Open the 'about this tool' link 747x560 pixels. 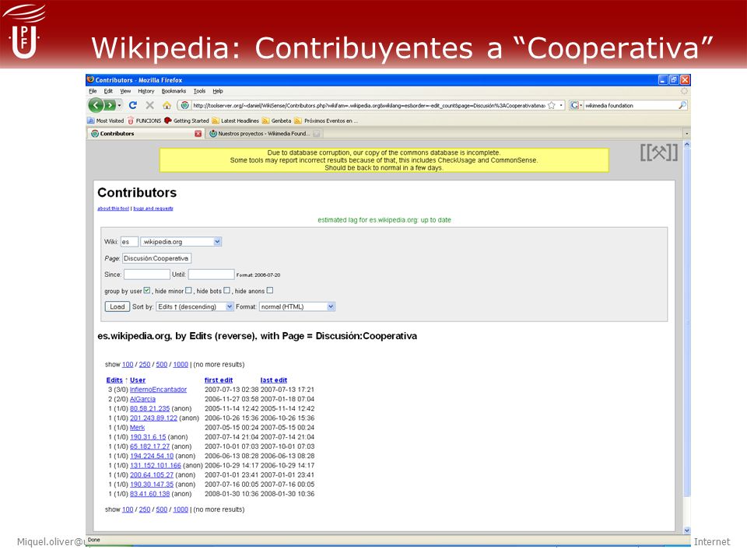[x=114, y=208]
